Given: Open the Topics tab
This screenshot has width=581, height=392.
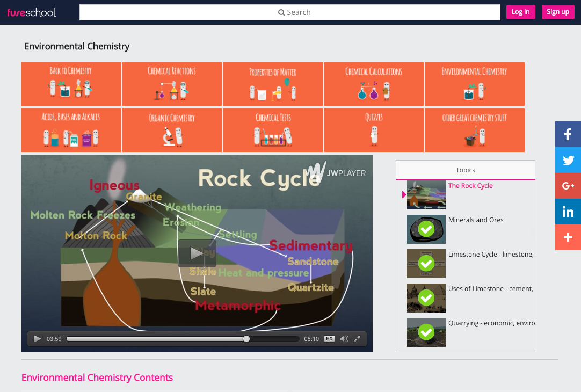Looking at the screenshot, I should [465, 170].
